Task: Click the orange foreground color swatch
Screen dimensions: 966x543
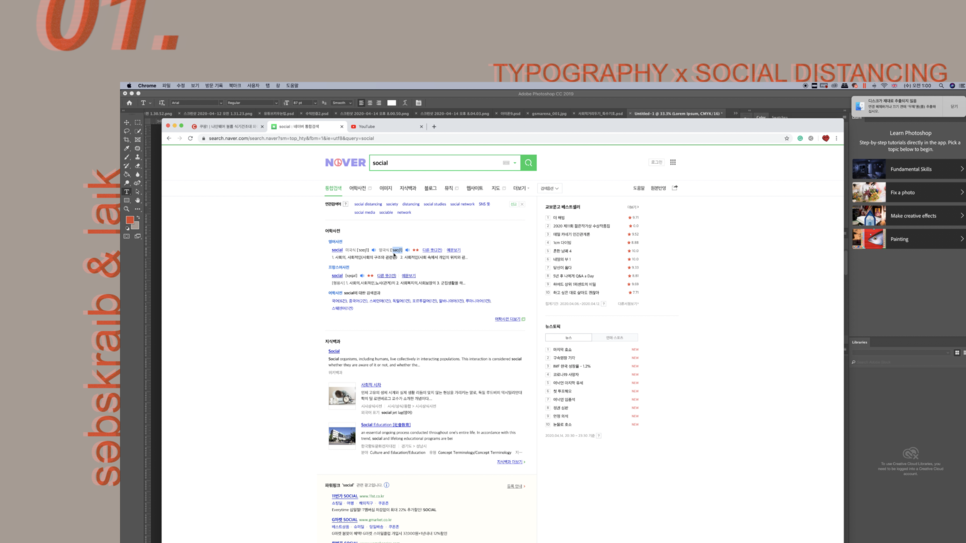Action: [130, 220]
